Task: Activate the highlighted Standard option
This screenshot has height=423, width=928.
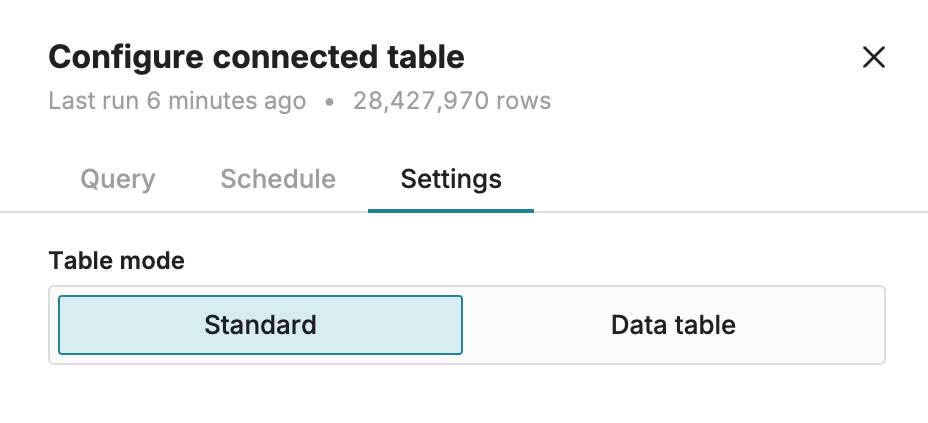Action: pyautogui.click(x=260, y=325)
